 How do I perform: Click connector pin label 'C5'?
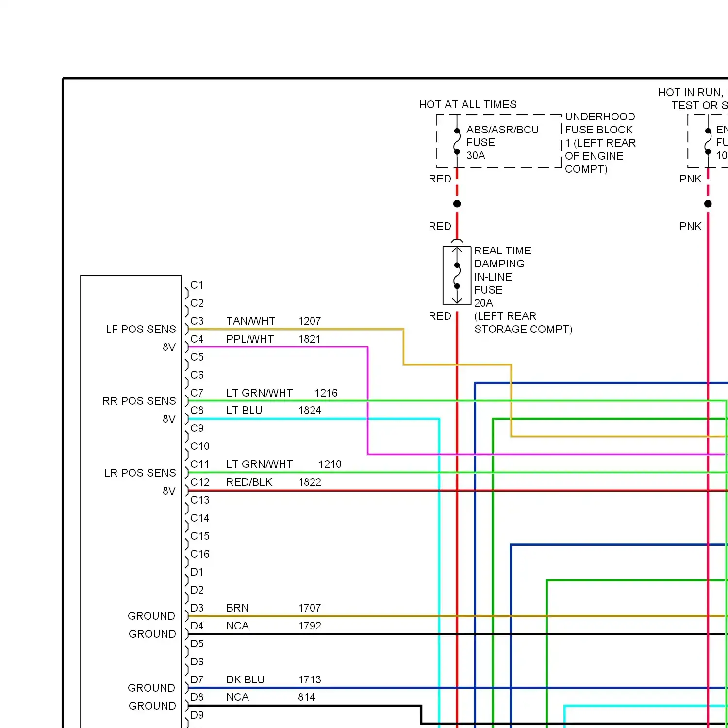point(197,357)
